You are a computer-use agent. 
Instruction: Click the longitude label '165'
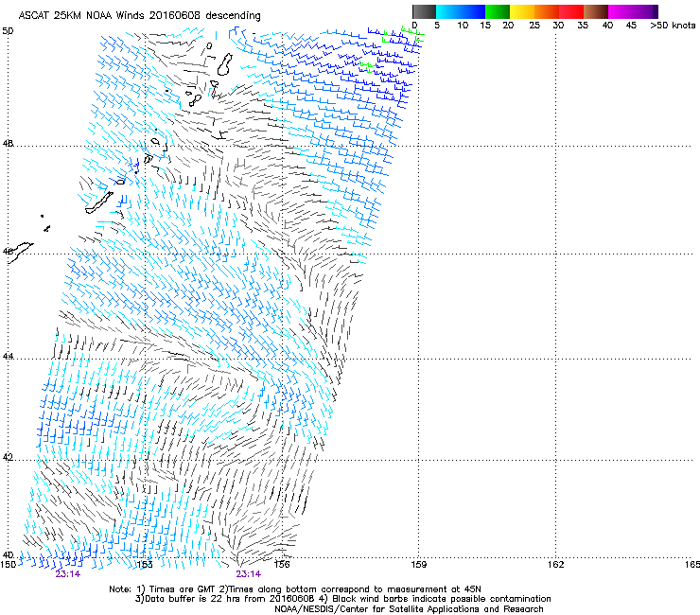tap(692, 565)
